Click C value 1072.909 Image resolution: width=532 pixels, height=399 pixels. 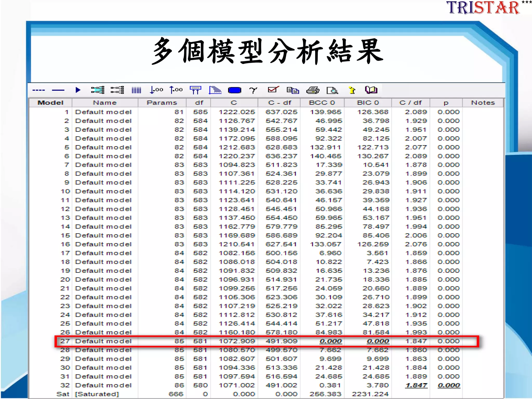pyautogui.click(x=237, y=341)
